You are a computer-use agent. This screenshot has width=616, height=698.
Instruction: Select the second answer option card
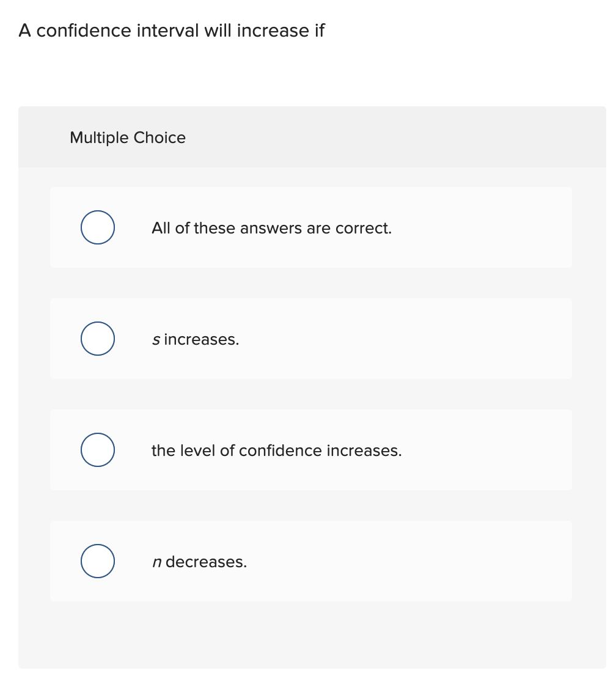tap(310, 338)
